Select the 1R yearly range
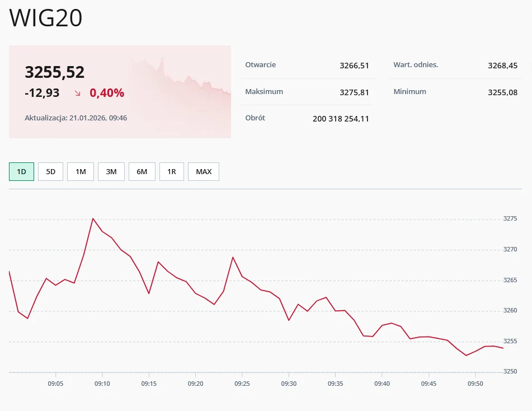 pyautogui.click(x=171, y=172)
